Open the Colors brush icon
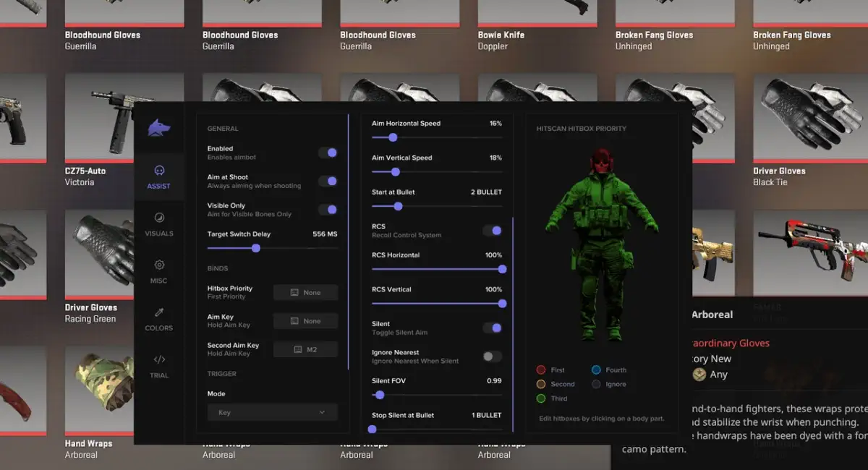The image size is (868, 470). (159, 312)
